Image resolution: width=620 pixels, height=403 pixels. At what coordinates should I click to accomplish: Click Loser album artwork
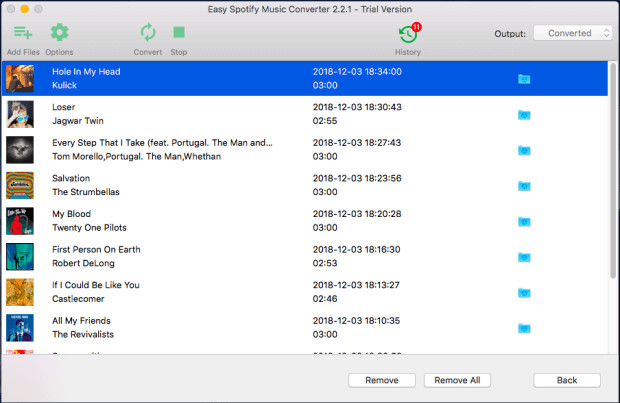click(x=20, y=114)
